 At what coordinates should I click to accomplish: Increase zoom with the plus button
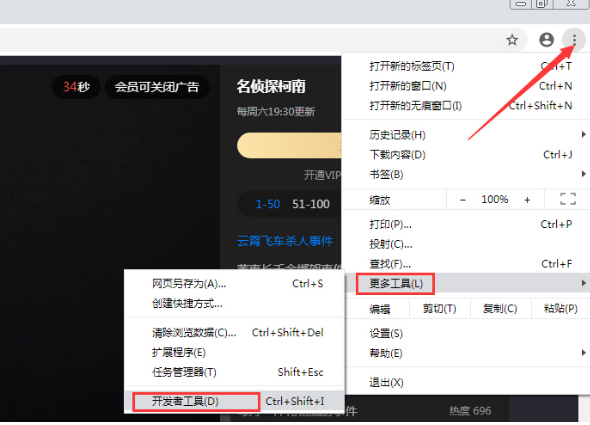527,200
